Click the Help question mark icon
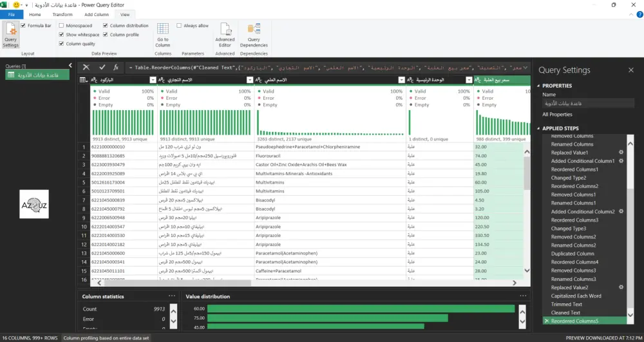644x342 pixels. tap(639, 14)
